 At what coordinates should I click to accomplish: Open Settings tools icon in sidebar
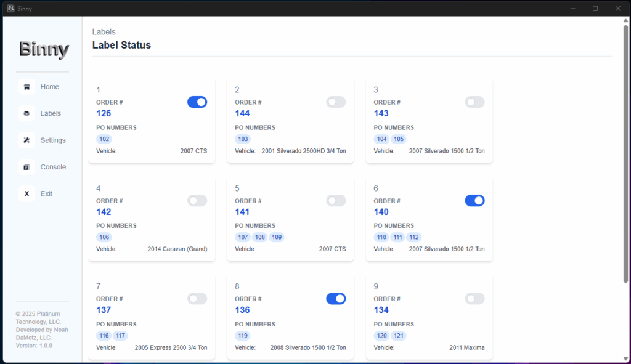tap(26, 140)
